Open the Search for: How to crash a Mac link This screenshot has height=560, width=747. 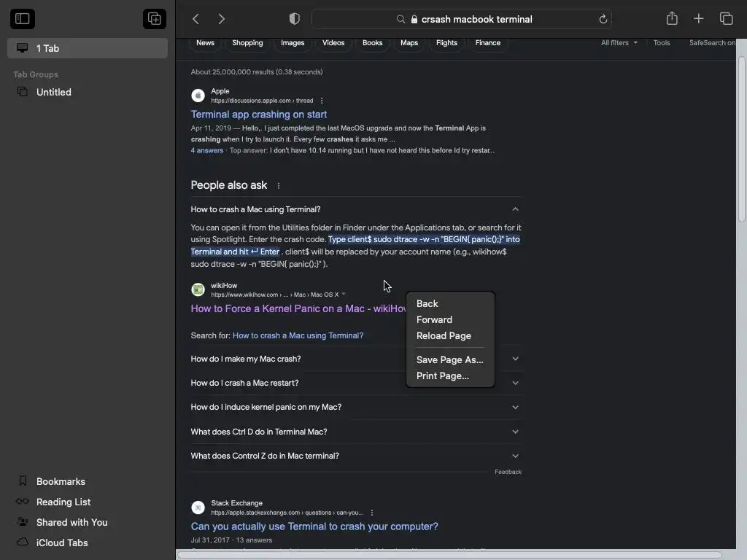(x=298, y=335)
